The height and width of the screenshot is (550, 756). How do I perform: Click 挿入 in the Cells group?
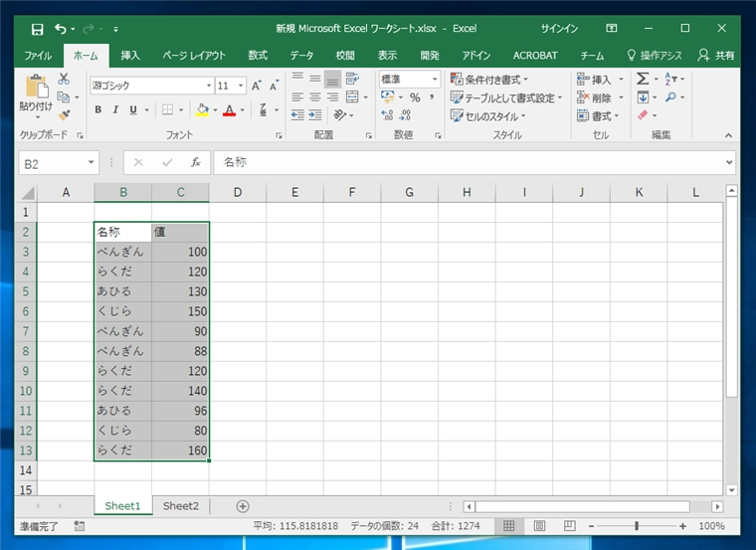pos(600,80)
